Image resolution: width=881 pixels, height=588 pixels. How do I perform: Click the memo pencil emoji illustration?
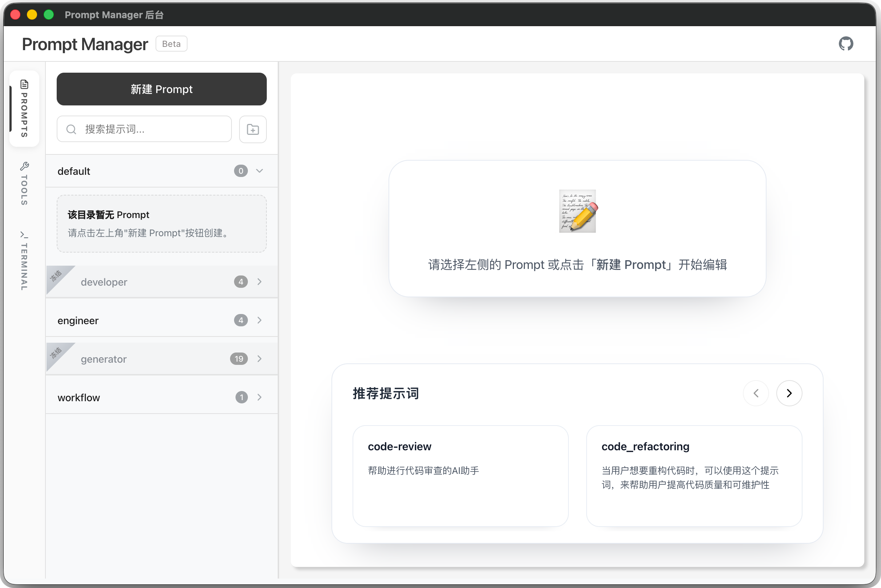[577, 211]
